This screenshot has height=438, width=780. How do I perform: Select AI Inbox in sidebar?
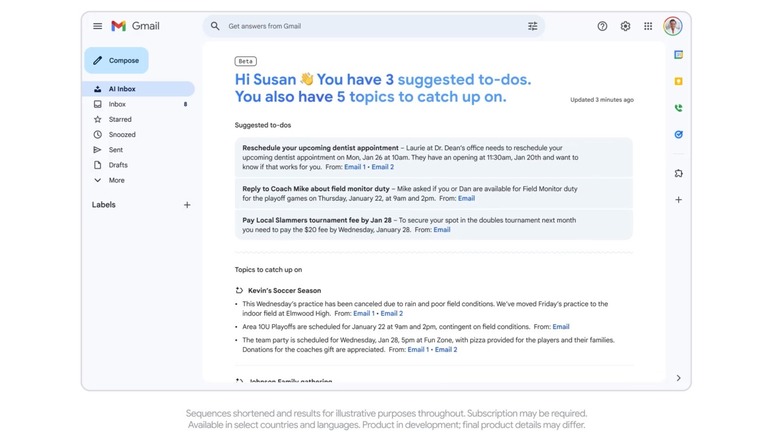tap(139, 89)
